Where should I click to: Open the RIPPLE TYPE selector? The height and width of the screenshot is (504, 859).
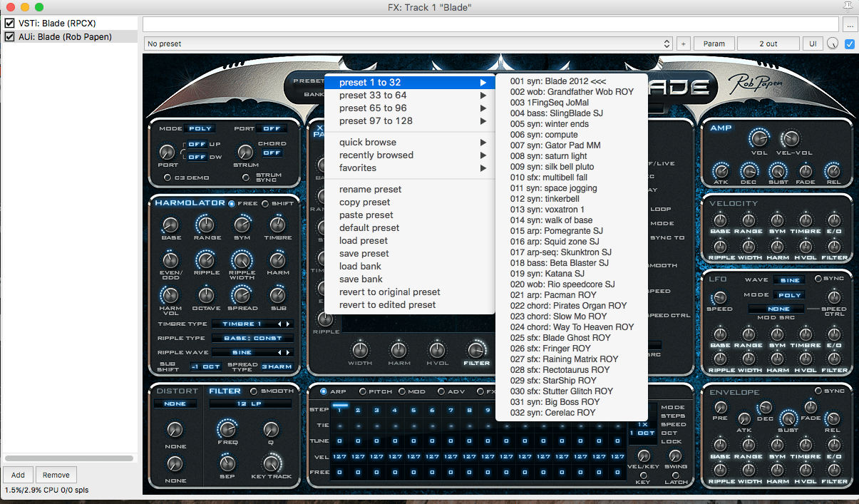coord(252,338)
